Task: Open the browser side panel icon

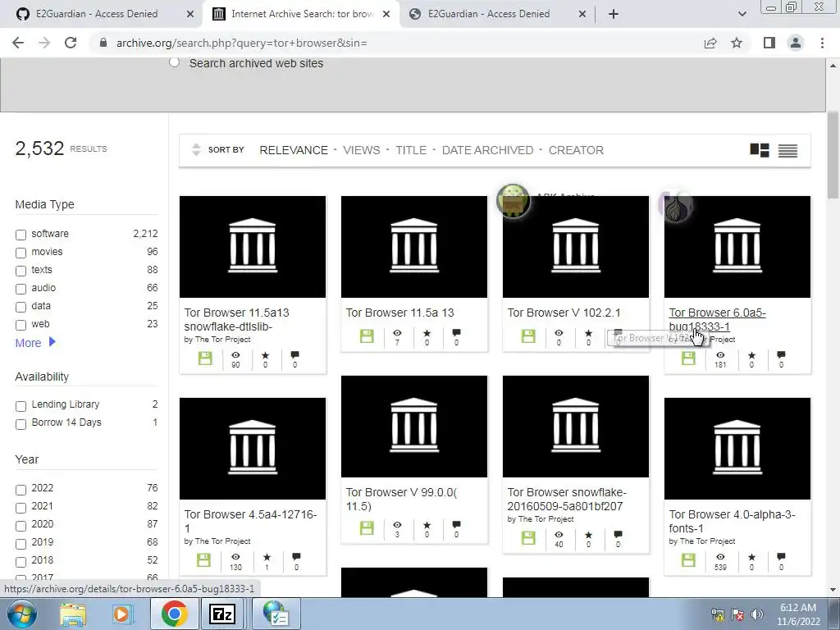Action: coord(769,43)
